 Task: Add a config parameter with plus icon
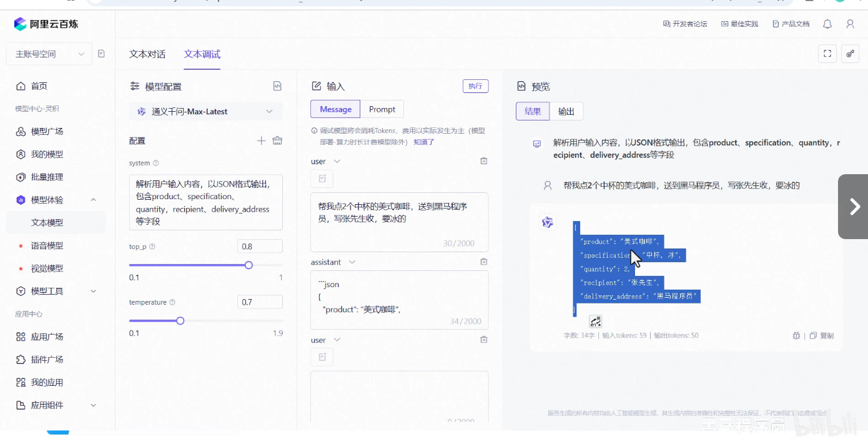pyautogui.click(x=262, y=140)
